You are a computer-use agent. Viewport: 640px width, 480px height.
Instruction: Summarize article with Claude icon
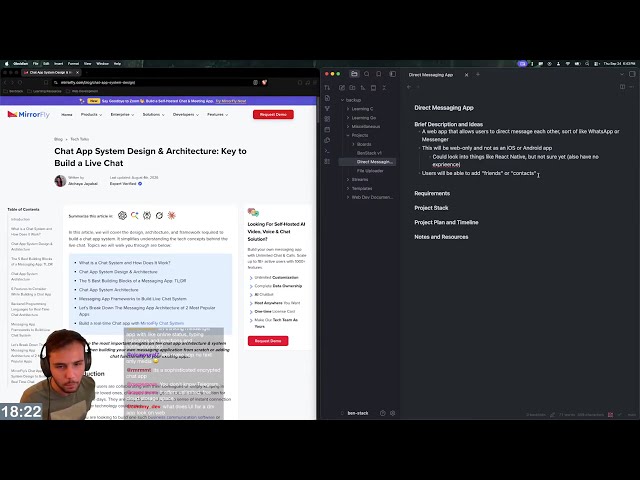tap(171, 215)
